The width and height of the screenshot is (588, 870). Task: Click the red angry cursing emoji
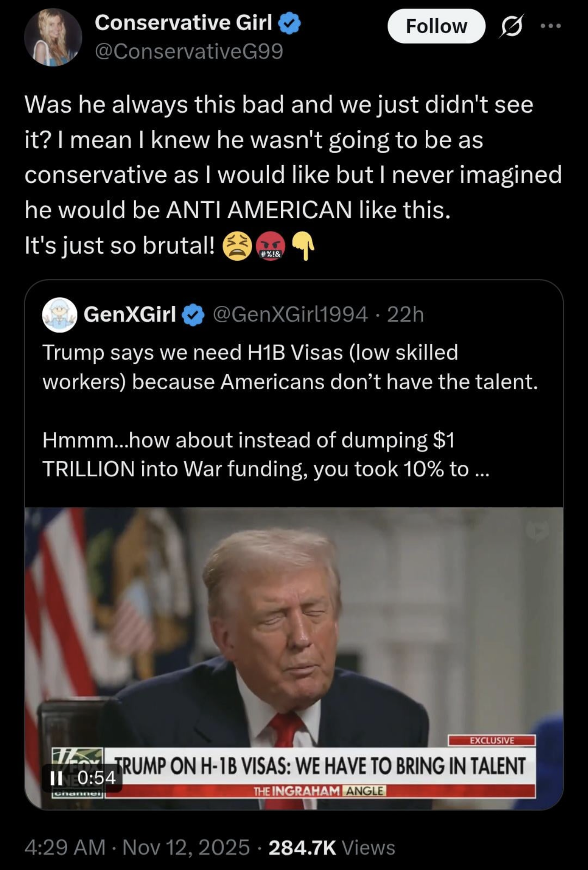click(x=271, y=246)
